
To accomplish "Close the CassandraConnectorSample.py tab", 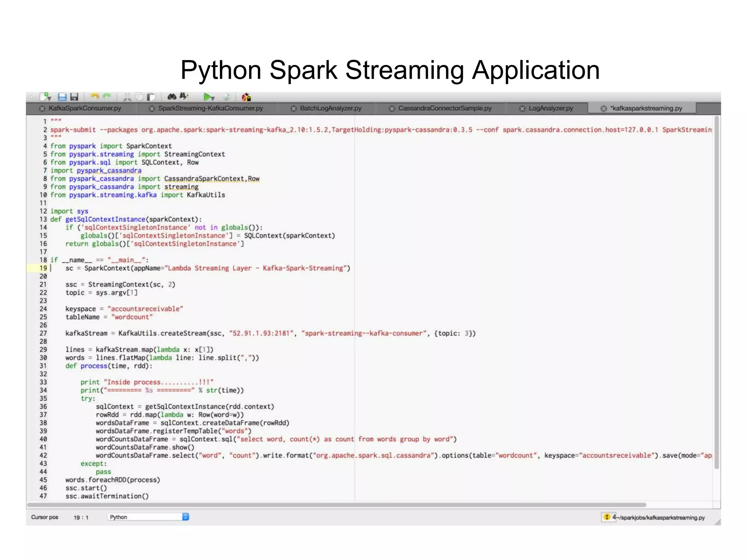I will 392,109.
